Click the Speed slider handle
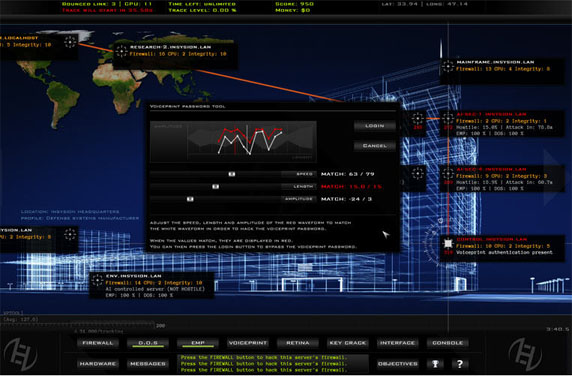Viewport: 572px width, 376px height. click(x=232, y=174)
